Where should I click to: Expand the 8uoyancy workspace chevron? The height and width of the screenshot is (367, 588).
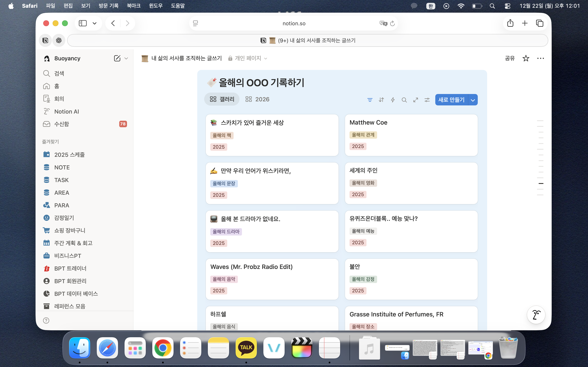[x=126, y=58]
